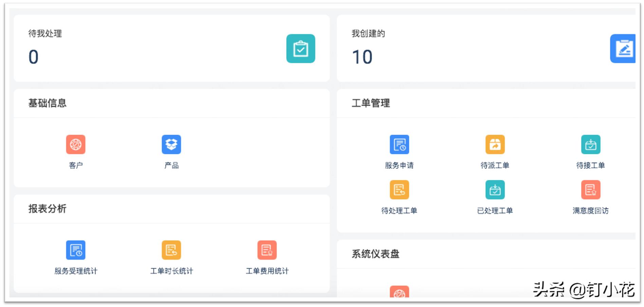644x307 pixels.
Task: Click the 待派工单 icon
Action: click(495, 144)
